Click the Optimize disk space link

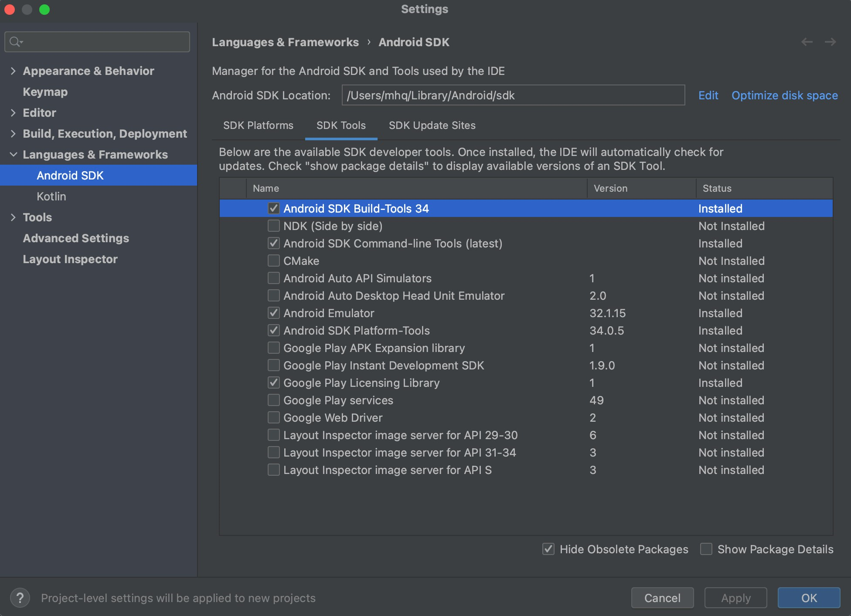coord(784,95)
